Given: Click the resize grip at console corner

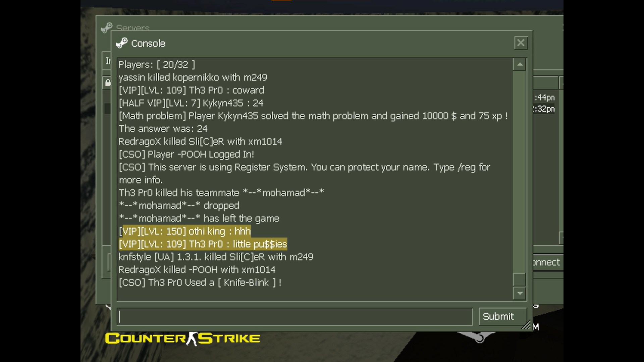Looking at the screenshot, I should tap(526, 324).
